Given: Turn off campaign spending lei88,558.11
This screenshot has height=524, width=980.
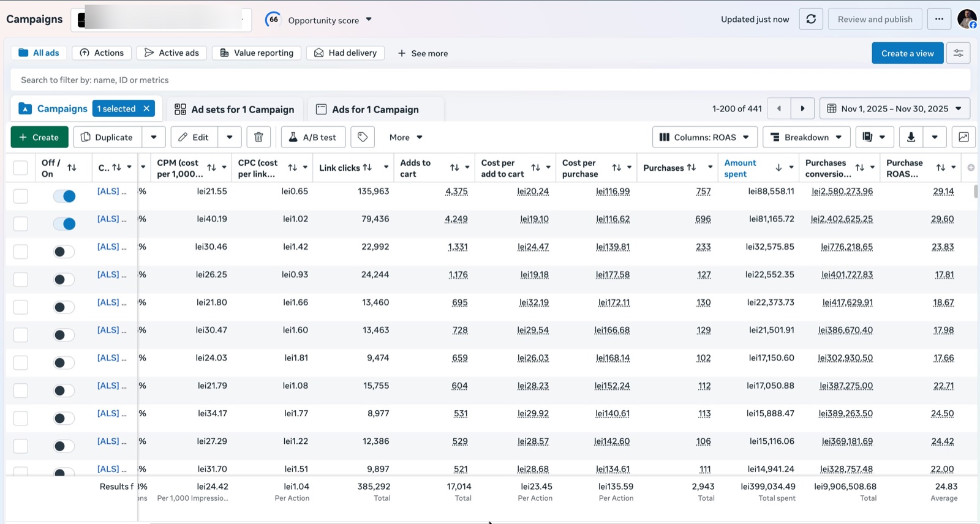Looking at the screenshot, I should (x=64, y=196).
